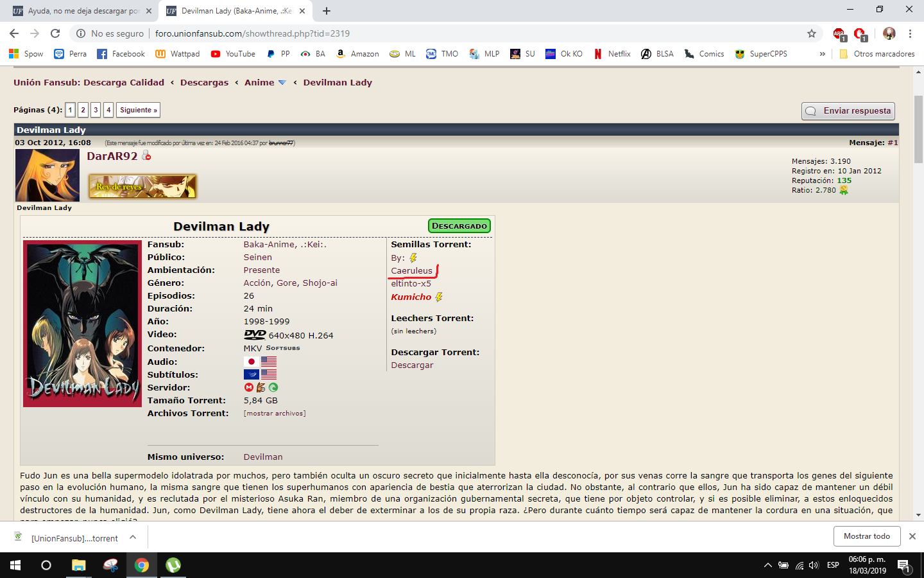
Task: Open the Chrome profile avatar
Action: (x=889, y=33)
